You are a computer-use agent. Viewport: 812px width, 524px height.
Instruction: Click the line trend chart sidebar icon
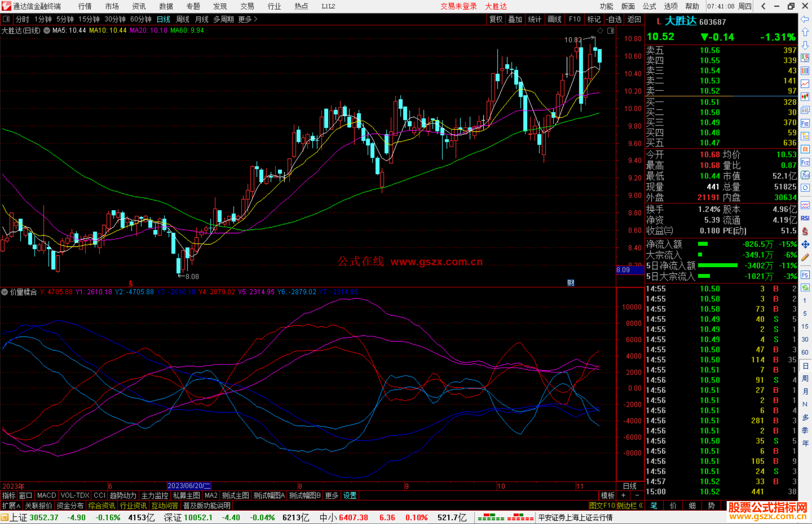805,84
